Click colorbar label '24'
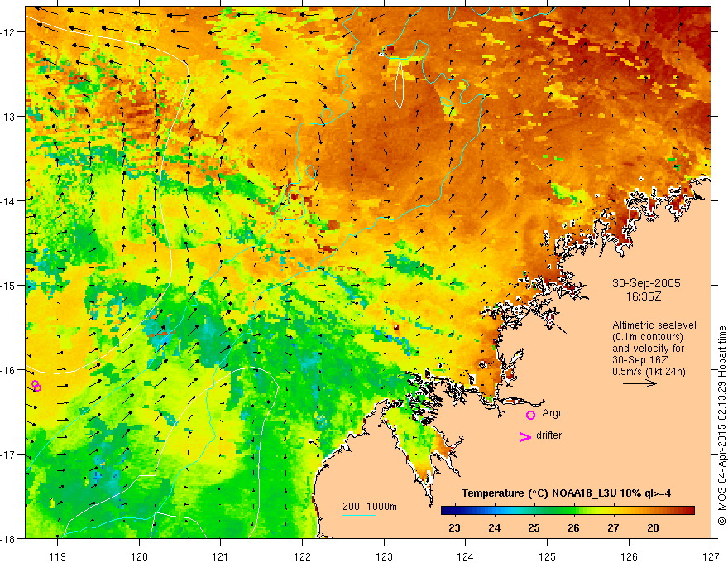The image size is (728, 563). [x=495, y=527]
